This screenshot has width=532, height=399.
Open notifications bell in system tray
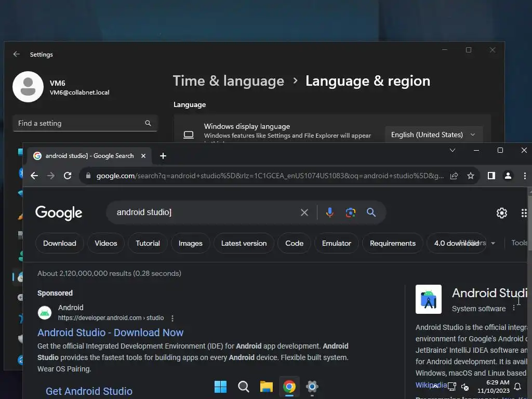point(517,387)
